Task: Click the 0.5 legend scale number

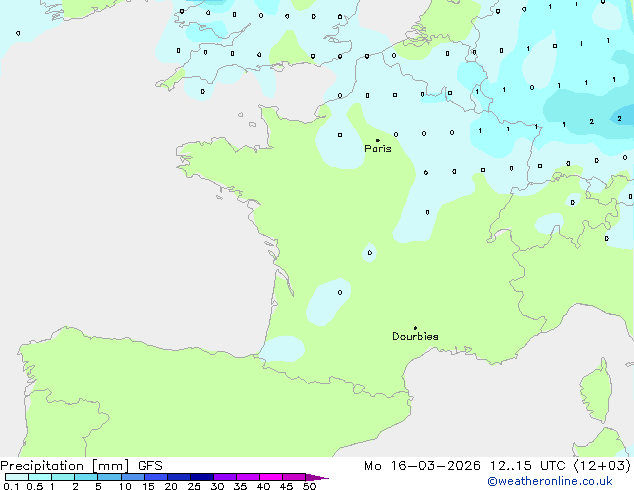Action: 35,486
